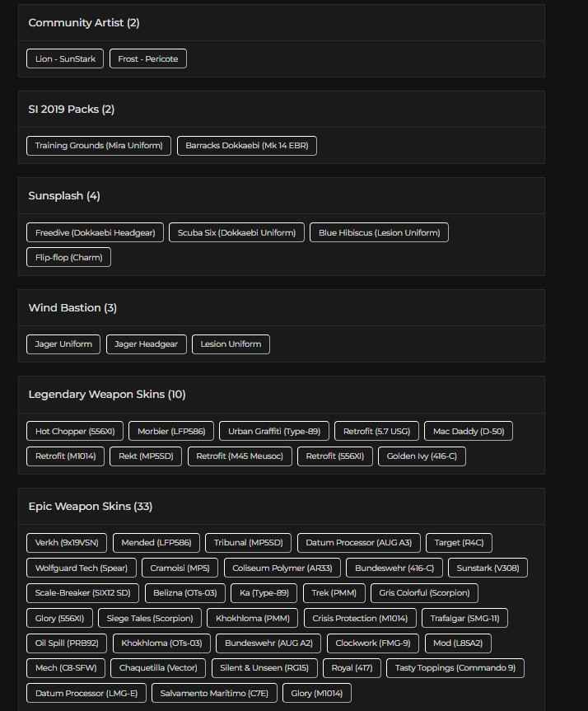Viewport: 588px width, 711px height.
Task: Select the Mac Daddy (D-50) tag
Action: 468,431
